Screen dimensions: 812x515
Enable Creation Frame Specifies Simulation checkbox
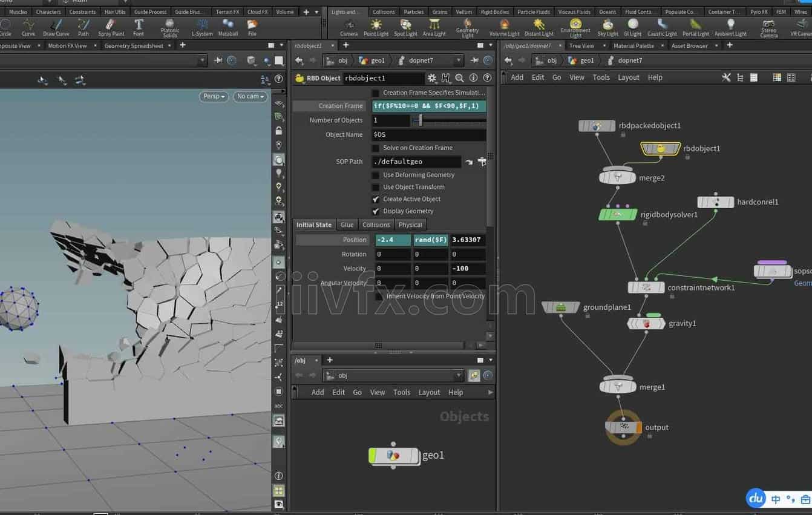[375, 93]
